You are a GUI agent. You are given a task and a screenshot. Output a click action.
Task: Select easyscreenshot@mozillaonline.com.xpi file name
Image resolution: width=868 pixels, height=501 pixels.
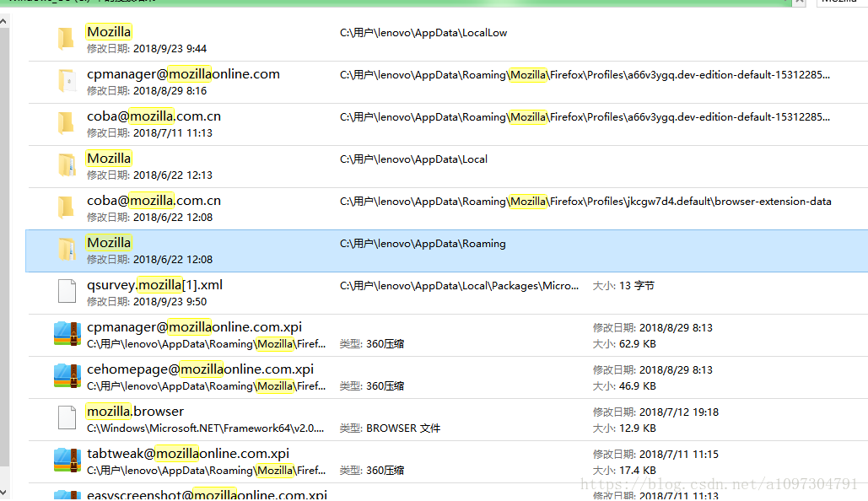[x=207, y=494]
